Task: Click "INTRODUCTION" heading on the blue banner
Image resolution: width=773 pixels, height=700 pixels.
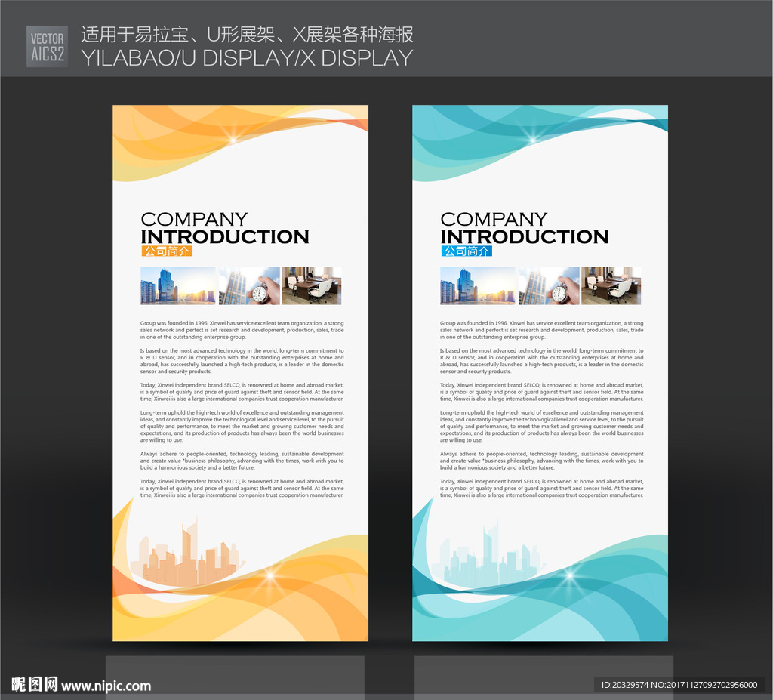Action: pos(525,236)
